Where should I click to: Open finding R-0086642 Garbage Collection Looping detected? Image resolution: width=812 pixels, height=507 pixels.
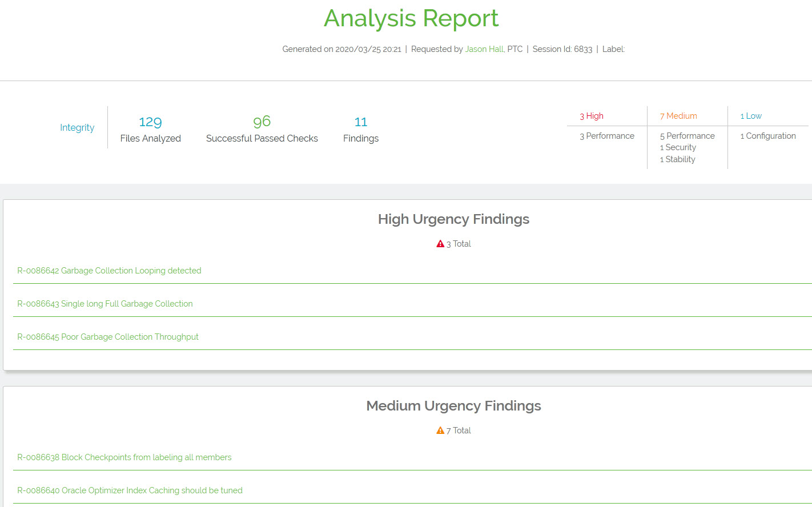coord(109,270)
